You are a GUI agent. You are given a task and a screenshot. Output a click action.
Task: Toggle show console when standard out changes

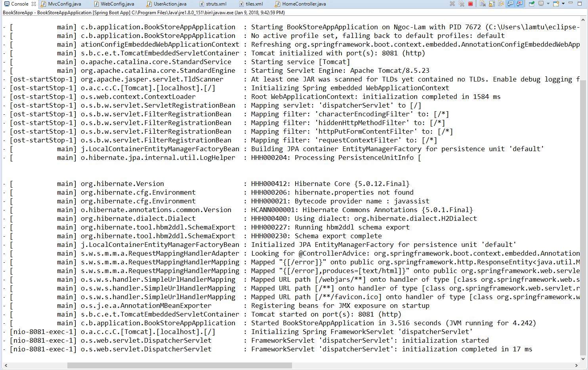tap(510, 4)
